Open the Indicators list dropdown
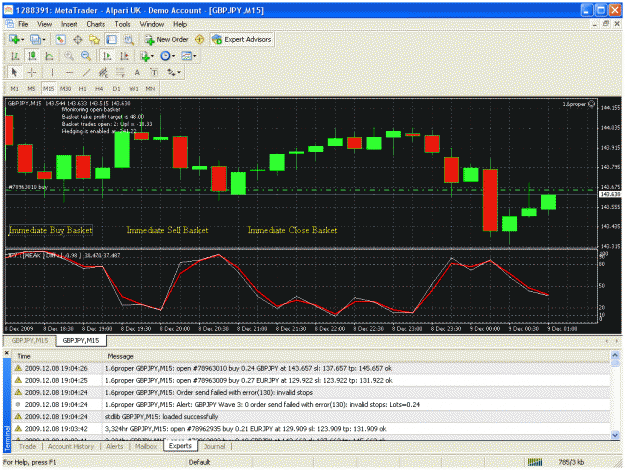Screen dimensions: 625x470 click(x=147, y=56)
